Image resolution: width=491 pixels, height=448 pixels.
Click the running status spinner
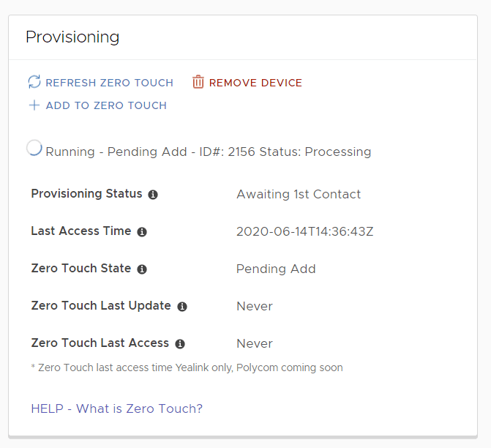(34, 148)
